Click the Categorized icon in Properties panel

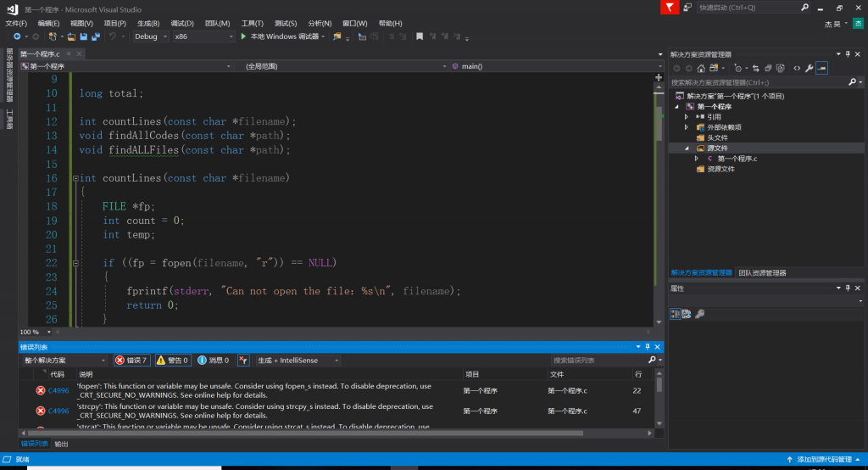click(675, 314)
